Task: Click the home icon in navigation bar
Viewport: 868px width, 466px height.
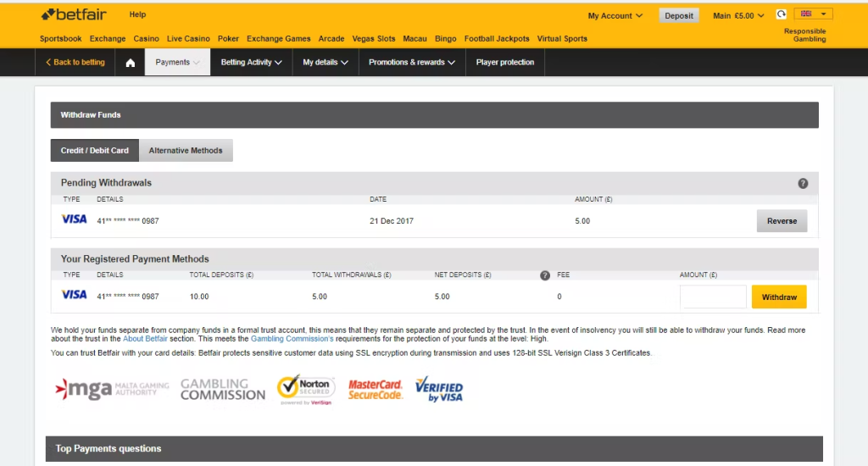Action: 131,63
